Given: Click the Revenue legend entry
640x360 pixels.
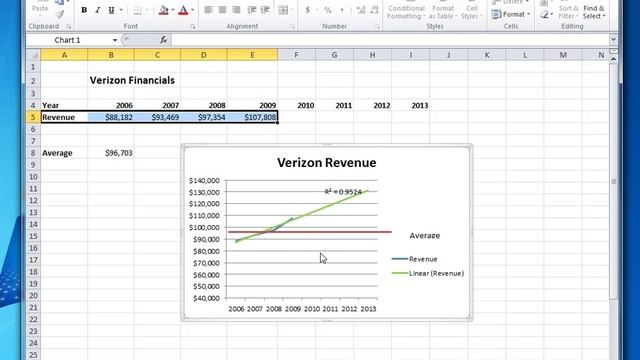Looking at the screenshot, I should pyautogui.click(x=423, y=259).
